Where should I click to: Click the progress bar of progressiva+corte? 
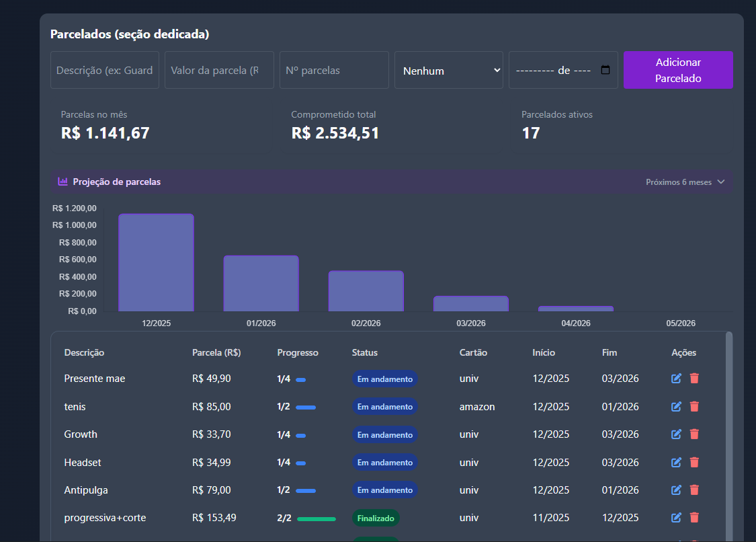pyautogui.click(x=316, y=518)
